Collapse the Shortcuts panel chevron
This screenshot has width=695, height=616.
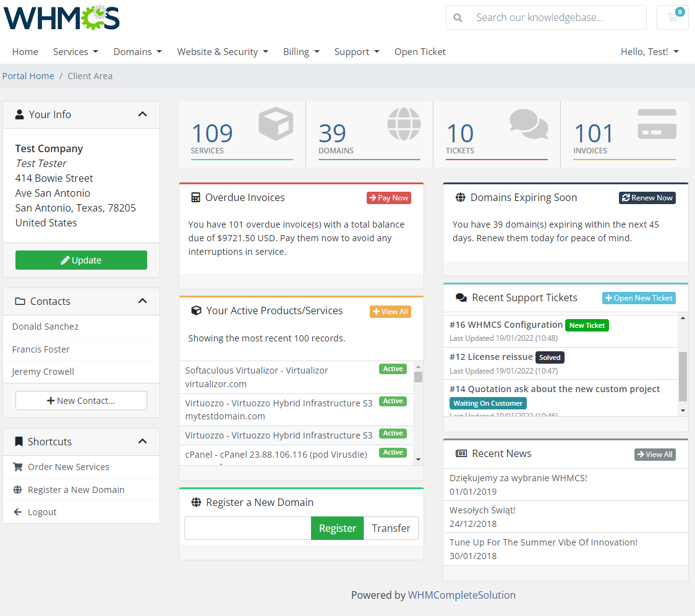coord(142,441)
